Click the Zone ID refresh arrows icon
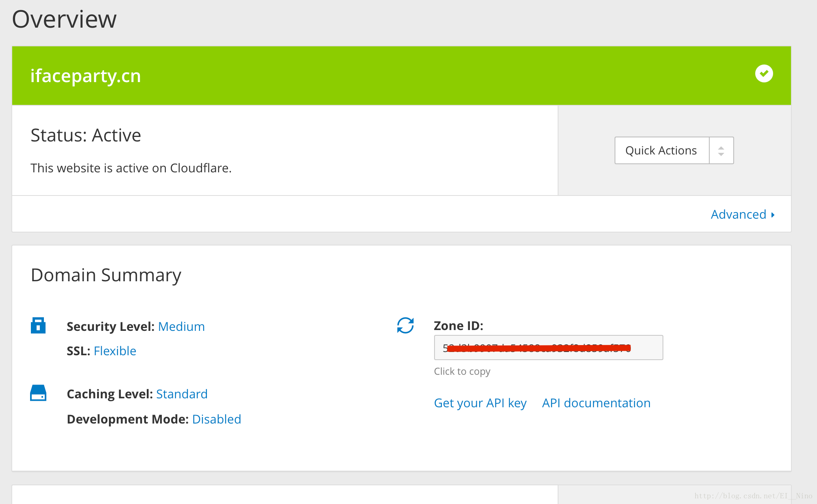Viewport: 817px width, 504px height. pyautogui.click(x=405, y=326)
